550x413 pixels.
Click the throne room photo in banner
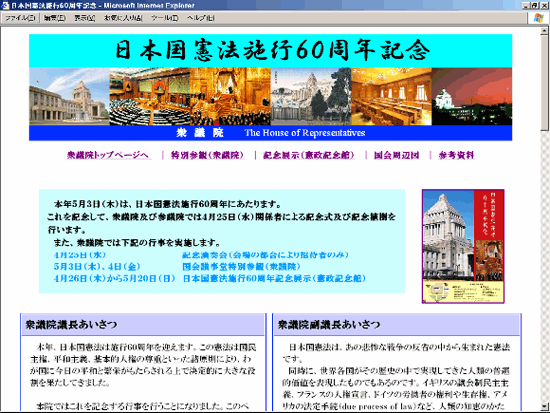(x=230, y=96)
